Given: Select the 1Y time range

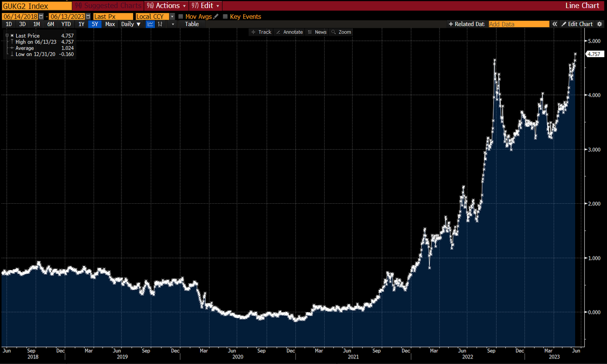Looking at the screenshot, I should (x=81, y=24).
